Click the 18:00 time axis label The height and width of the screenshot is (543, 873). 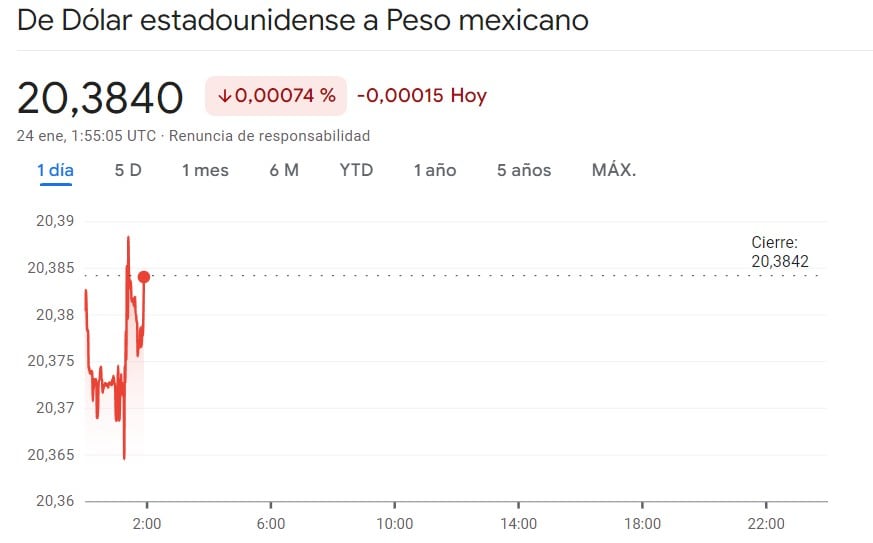click(642, 523)
